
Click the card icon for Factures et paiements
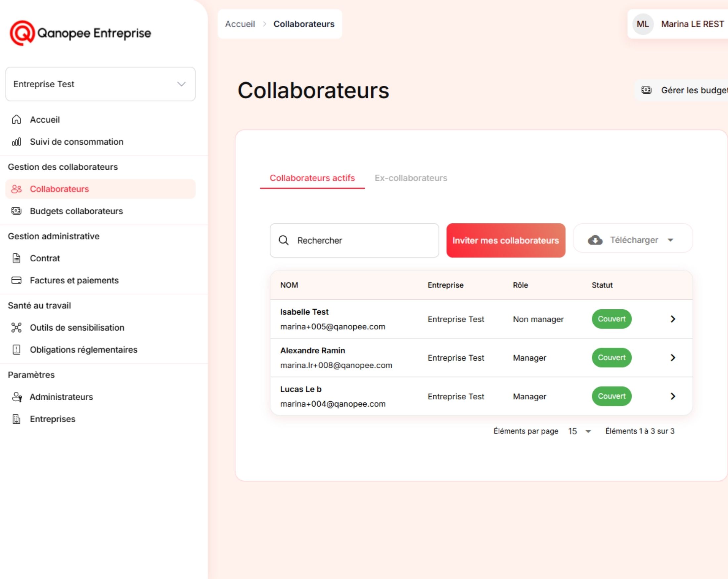click(x=16, y=280)
